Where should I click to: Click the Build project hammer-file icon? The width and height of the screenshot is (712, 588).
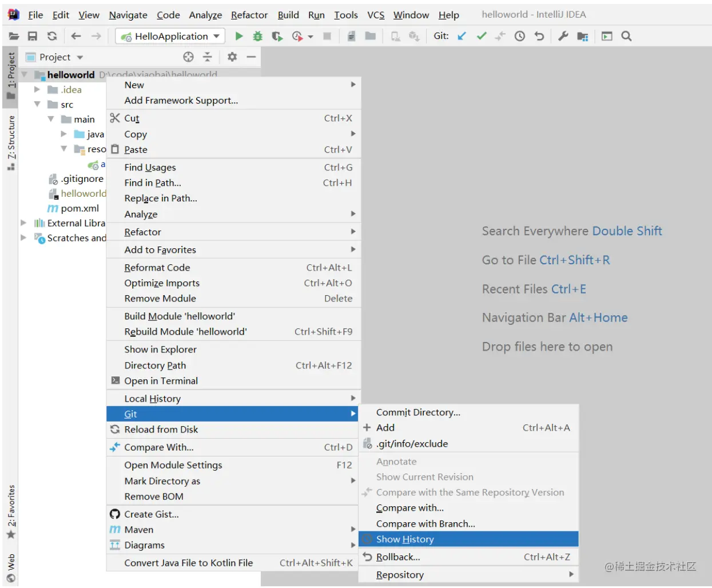click(351, 36)
